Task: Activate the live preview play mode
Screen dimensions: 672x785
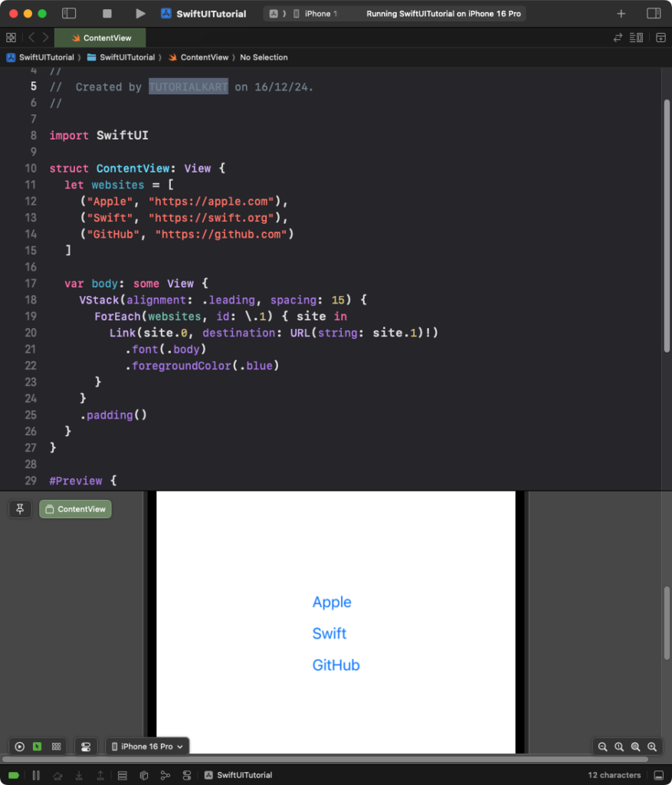Action: [19, 746]
